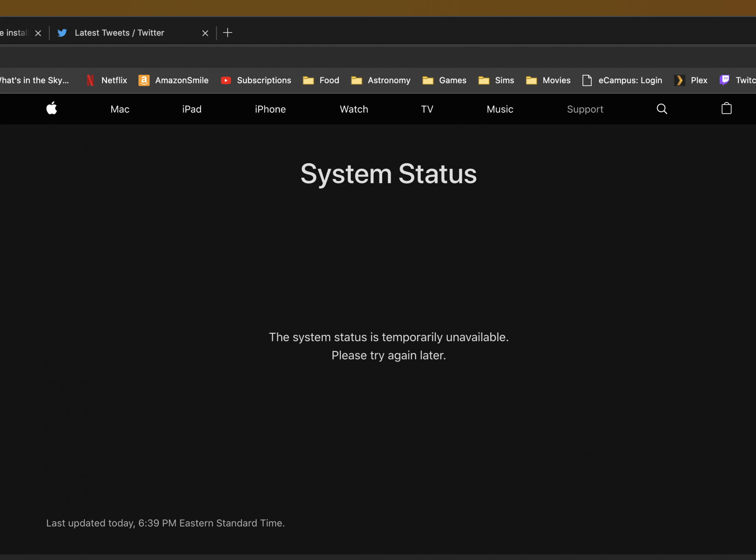Image resolution: width=756 pixels, height=560 pixels.
Task: Click the Support navigation link
Action: coord(585,109)
